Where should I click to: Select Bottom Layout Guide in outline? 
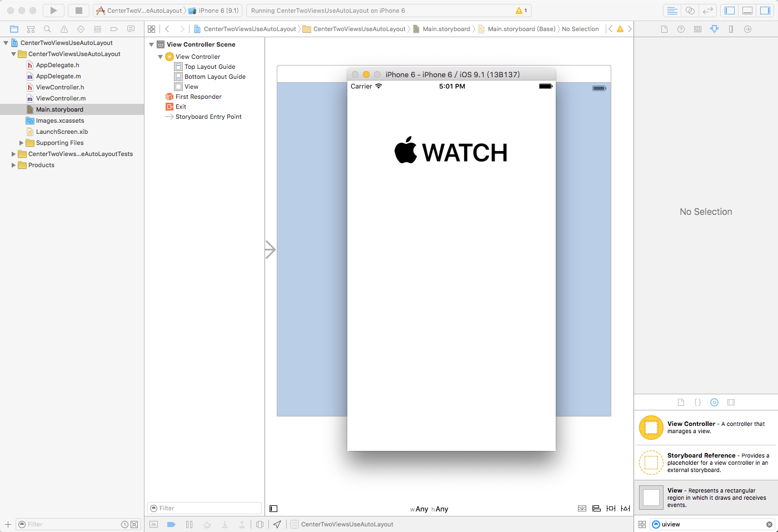tap(215, 77)
